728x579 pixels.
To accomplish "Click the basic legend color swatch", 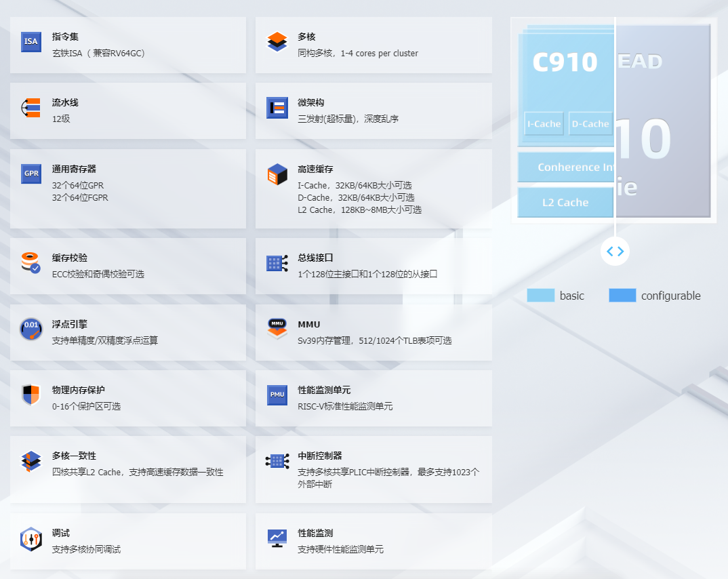I will (x=540, y=296).
